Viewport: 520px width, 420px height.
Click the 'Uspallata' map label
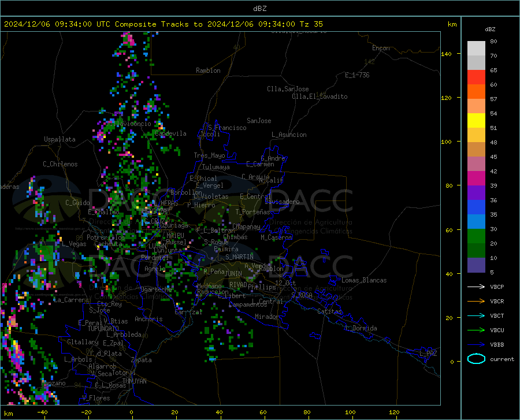click(x=60, y=139)
